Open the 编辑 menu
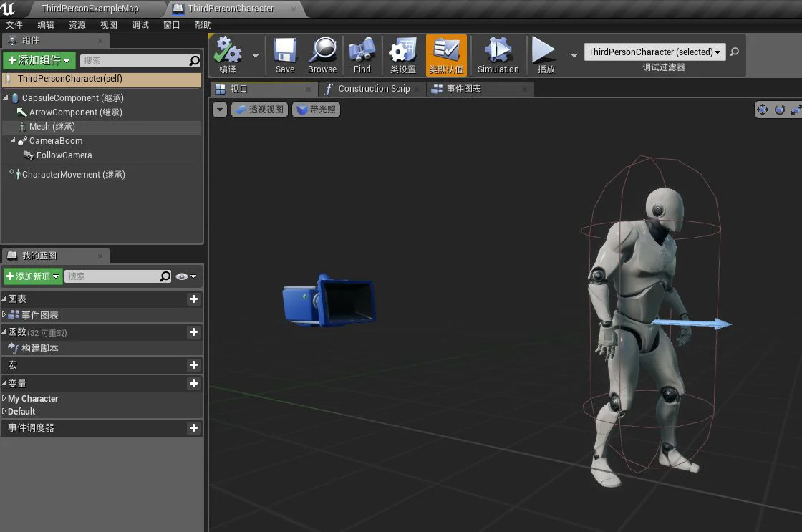Screen dimensions: 802x532 point(46,24)
